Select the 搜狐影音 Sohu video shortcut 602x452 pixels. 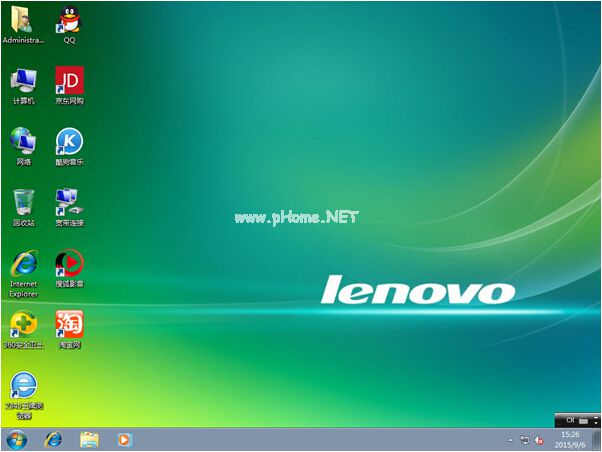pos(69,269)
